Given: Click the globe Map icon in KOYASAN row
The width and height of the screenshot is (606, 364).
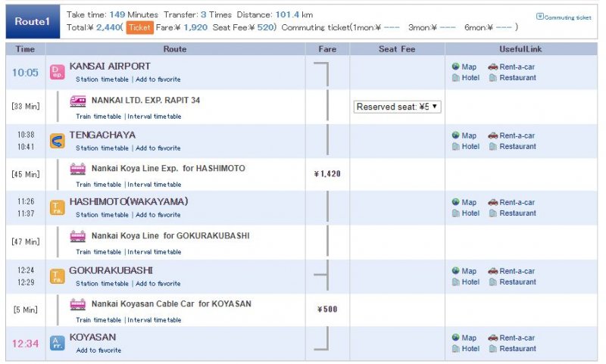Looking at the screenshot, I should (x=456, y=338).
